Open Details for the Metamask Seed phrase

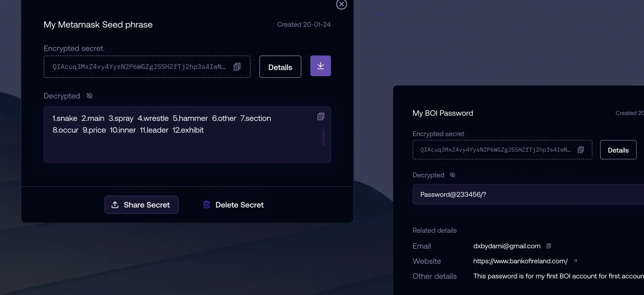pos(280,67)
